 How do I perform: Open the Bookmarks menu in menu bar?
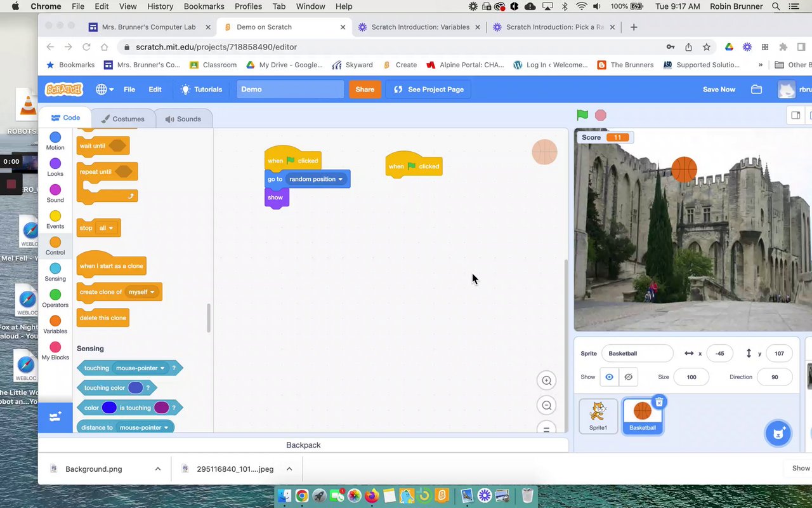(204, 6)
